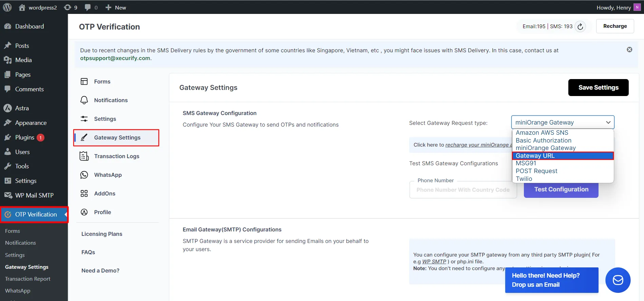The height and width of the screenshot is (301, 644).
Task: Open the email support chat bubble icon
Action: click(x=618, y=280)
